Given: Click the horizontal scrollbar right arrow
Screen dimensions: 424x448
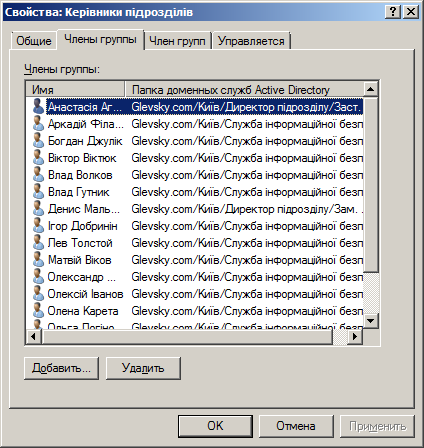Looking at the screenshot, I should [x=355, y=336].
